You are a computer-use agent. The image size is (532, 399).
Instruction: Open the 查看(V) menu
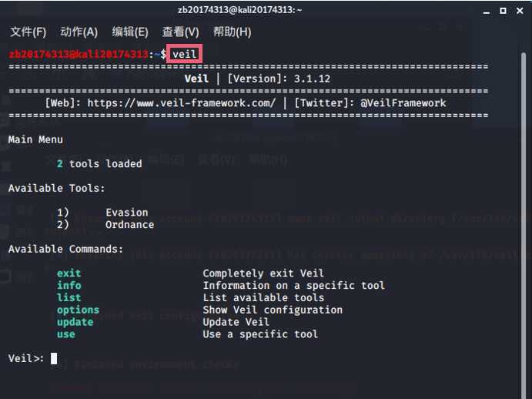coord(180,32)
